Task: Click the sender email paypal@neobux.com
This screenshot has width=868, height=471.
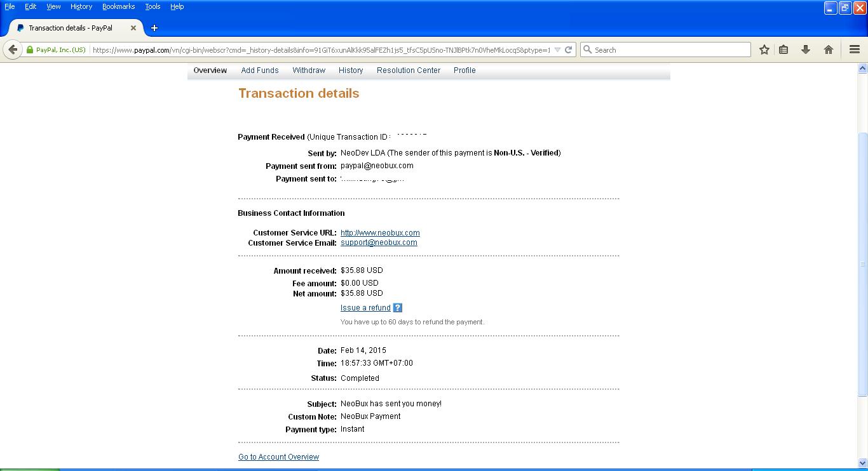Action: 377,166
